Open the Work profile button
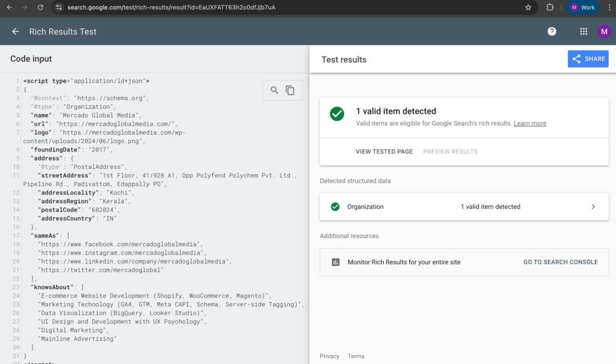 582,7
